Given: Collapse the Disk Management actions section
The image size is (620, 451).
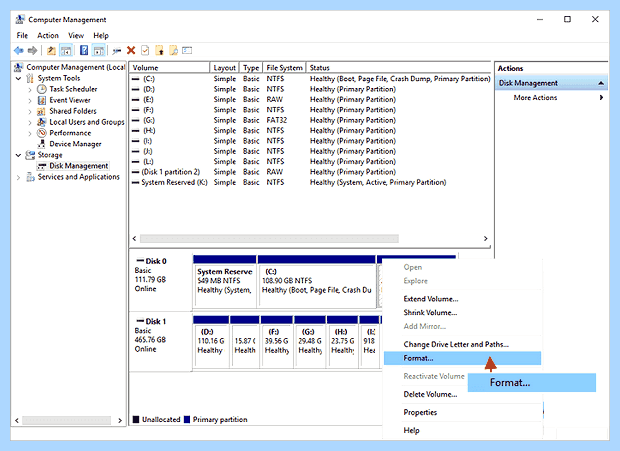Looking at the screenshot, I should tap(601, 83).
